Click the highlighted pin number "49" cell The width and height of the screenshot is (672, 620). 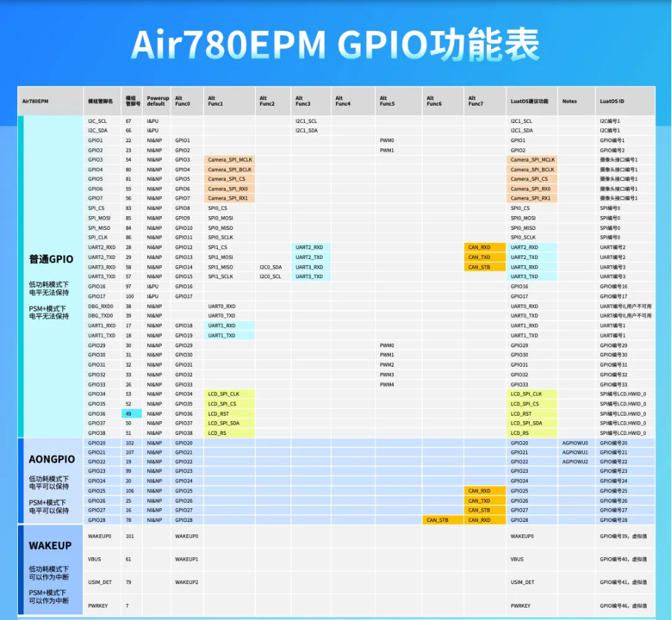coord(132,414)
